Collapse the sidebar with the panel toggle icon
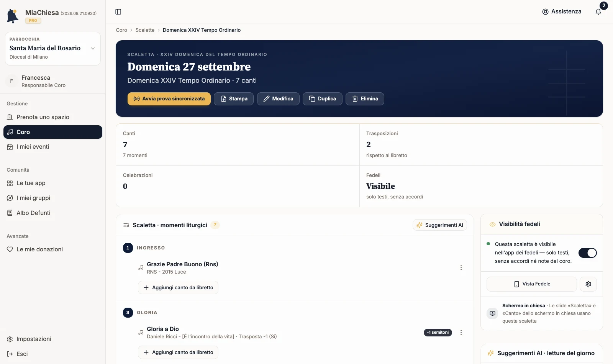The image size is (613, 364). [x=118, y=12]
